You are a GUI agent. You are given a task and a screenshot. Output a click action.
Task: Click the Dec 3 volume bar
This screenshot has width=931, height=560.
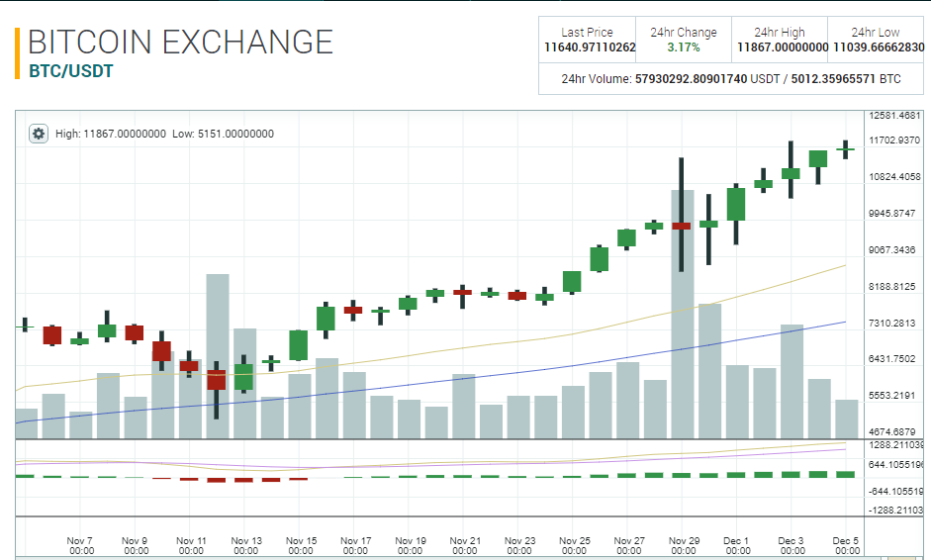(x=791, y=382)
